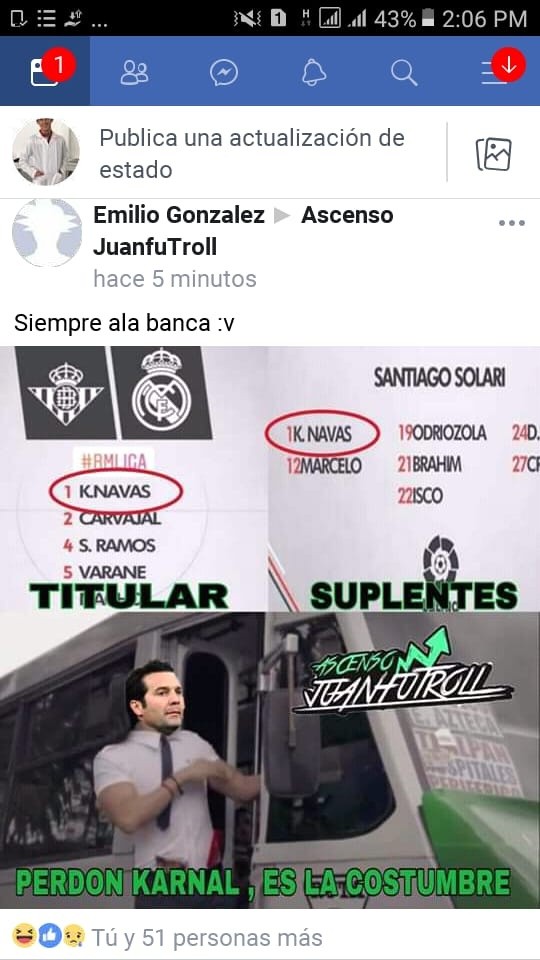540x960 pixels.
Task: Open Emilio Gonzalez's profile picture
Action: [x=47, y=233]
